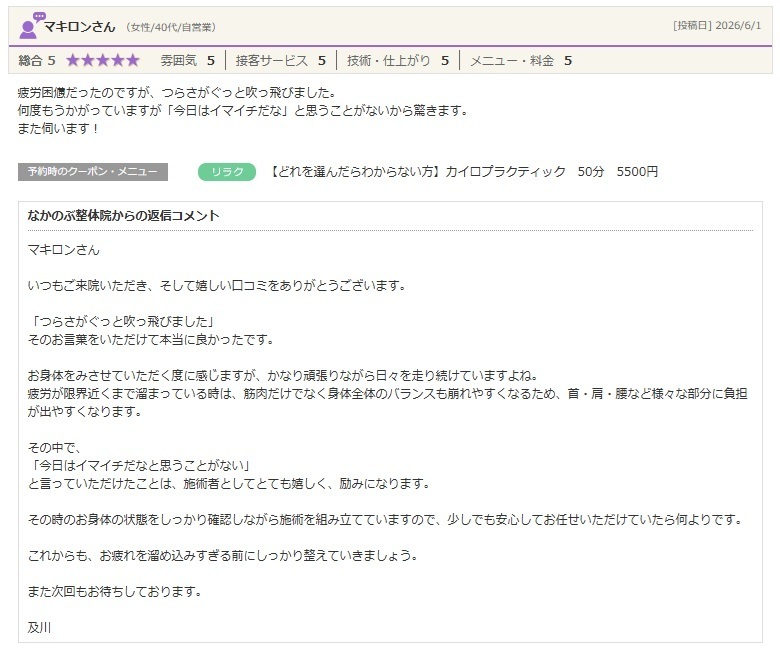The image size is (780, 654).
Task: Click the line また次回もお待ちしております。
Action: tap(115, 591)
